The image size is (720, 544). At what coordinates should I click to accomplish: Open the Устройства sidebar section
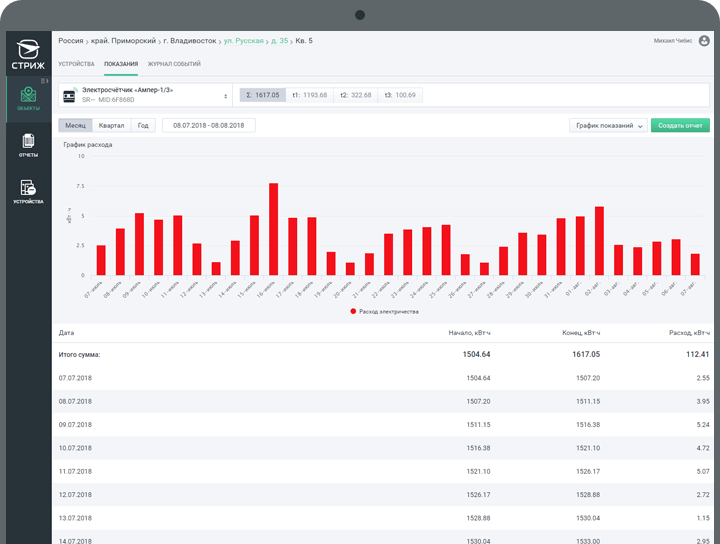click(x=28, y=191)
